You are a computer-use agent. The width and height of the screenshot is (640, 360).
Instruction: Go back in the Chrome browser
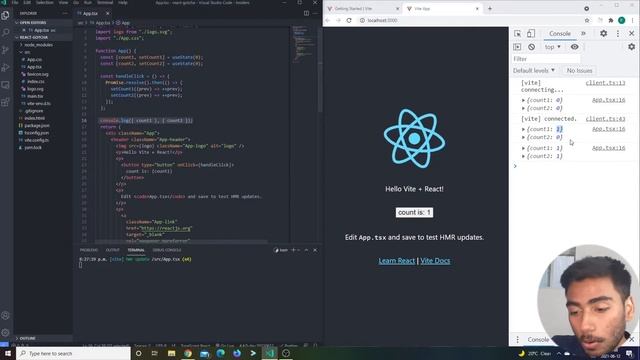[x=328, y=20]
